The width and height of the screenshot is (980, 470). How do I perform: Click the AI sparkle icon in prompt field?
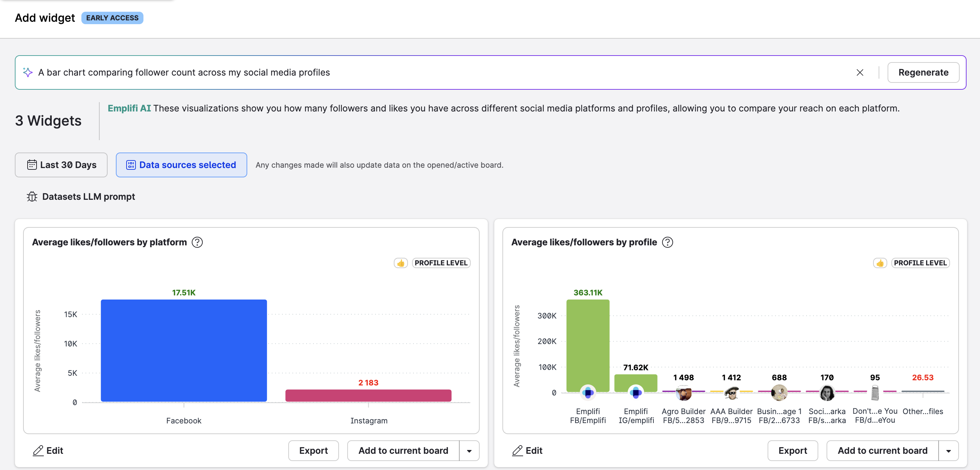click(28, 72)
